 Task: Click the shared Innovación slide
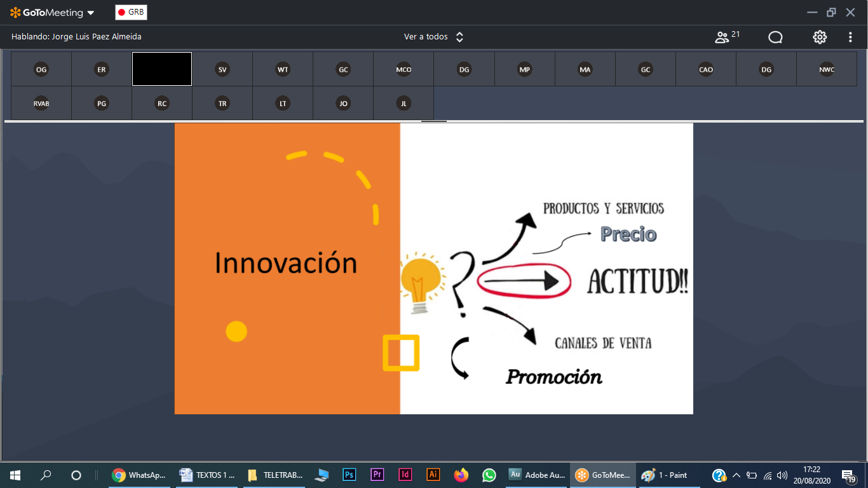[x=433, y=268]
